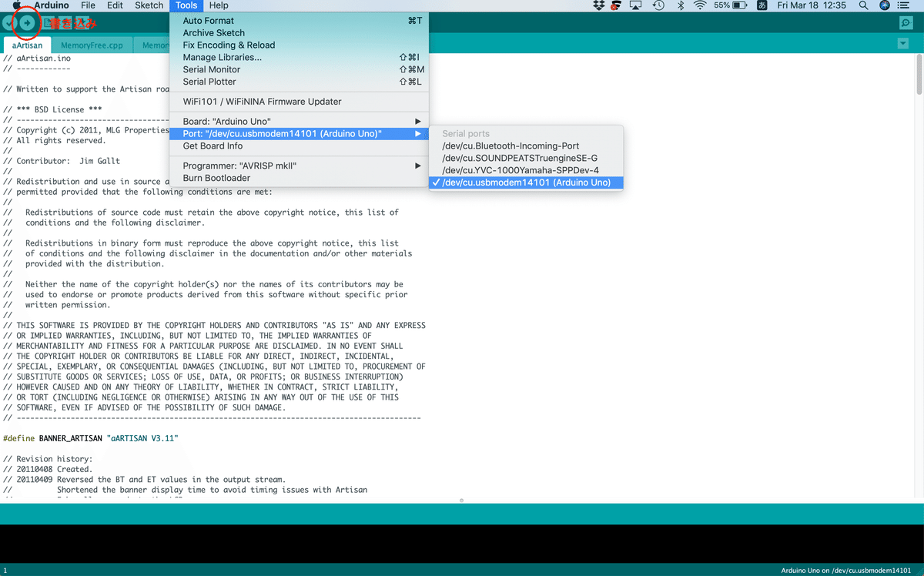The image size is (924, 576).
Task: Open the Edit menu
Action: [115, 5]
